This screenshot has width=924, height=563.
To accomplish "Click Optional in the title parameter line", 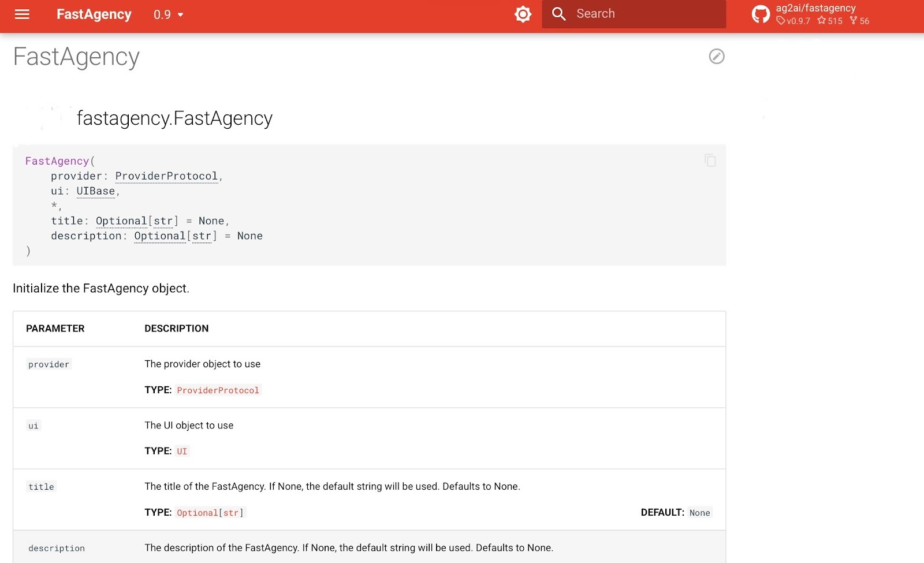I will pos(121,221).
